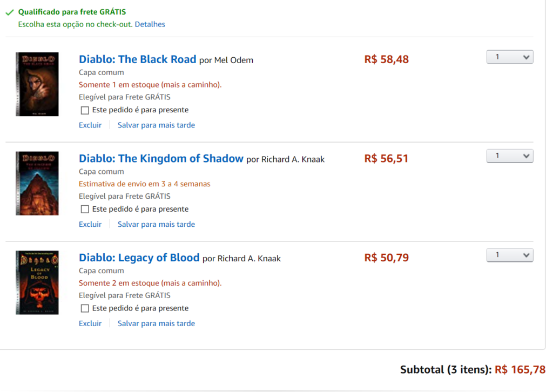
Task: Click Excluir for Legacy of Blood
Action: coord(90,323)
